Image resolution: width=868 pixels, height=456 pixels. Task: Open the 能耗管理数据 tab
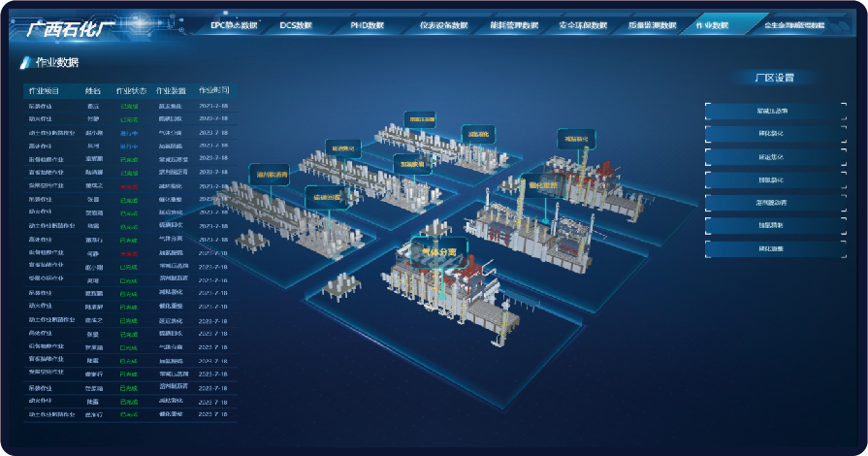[514, 25]
